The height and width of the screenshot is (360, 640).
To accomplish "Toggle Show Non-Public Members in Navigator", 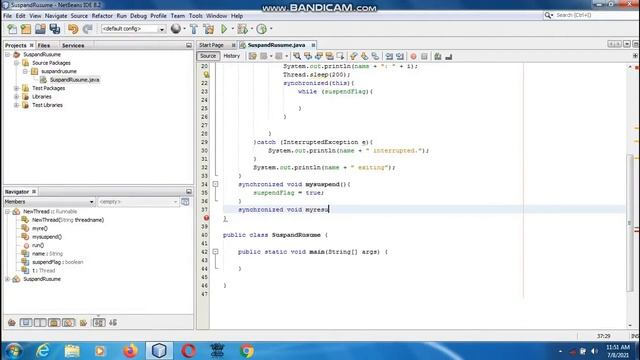I will [x=54, y=323].
